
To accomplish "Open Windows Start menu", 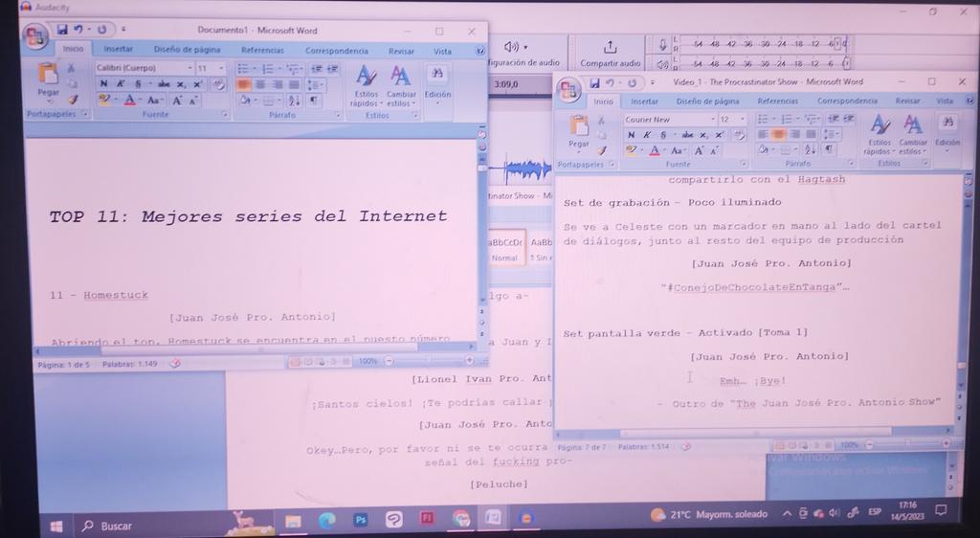I will pos(56,527).
